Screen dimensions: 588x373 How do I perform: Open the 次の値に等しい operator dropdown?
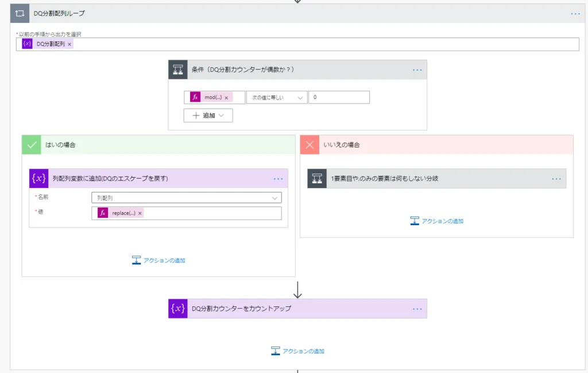coord(276,97)
